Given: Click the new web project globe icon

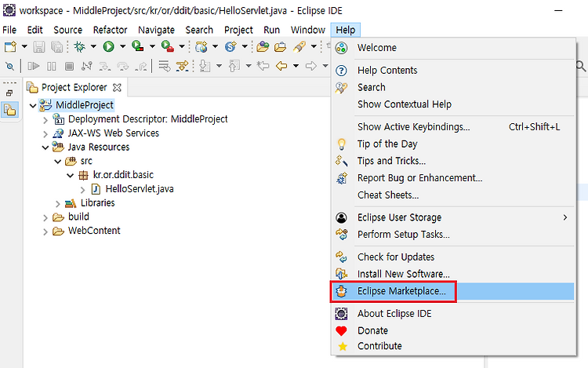Looking at the screenshot, I should [201, 46].
